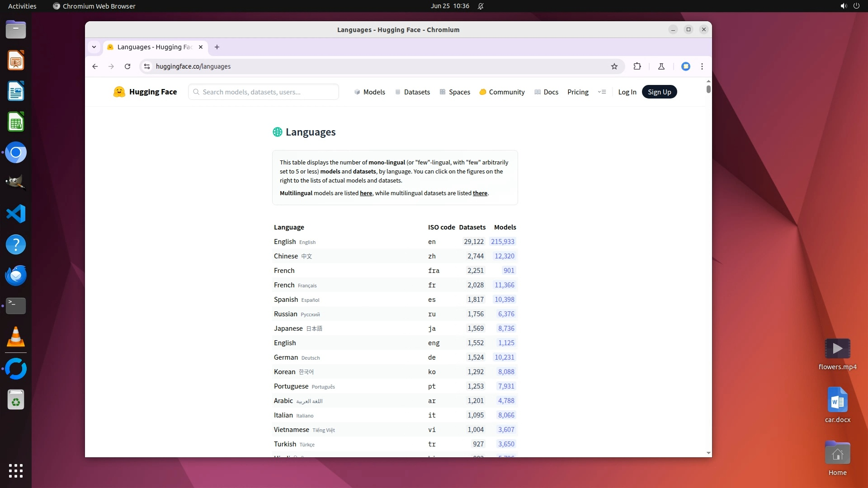
Task: Click the Chrome Labs flask icon
Action: tap(661, 66)
